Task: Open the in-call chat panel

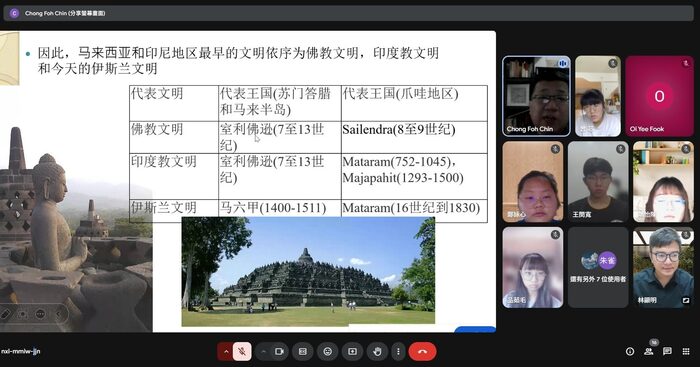Action: pos(667,351)
